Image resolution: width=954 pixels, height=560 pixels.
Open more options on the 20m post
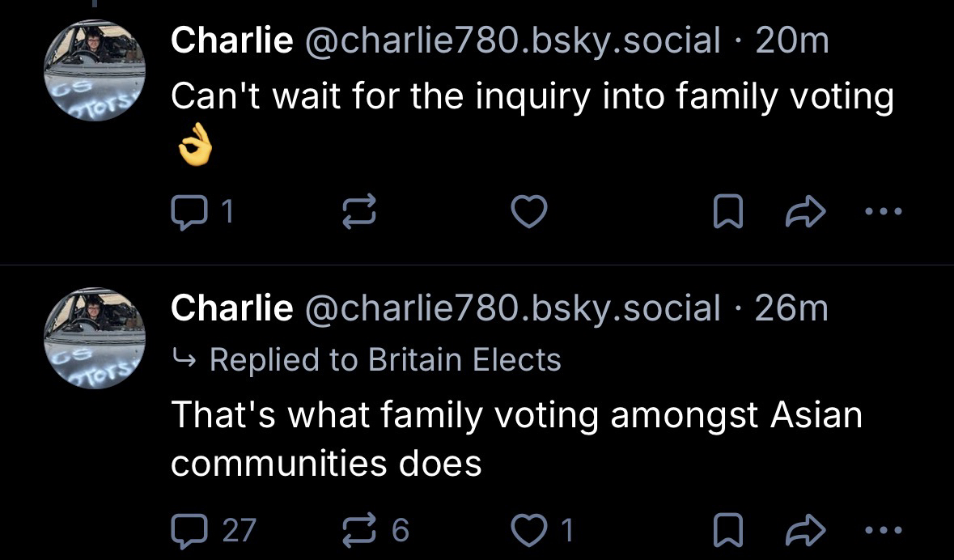point(882,212)
